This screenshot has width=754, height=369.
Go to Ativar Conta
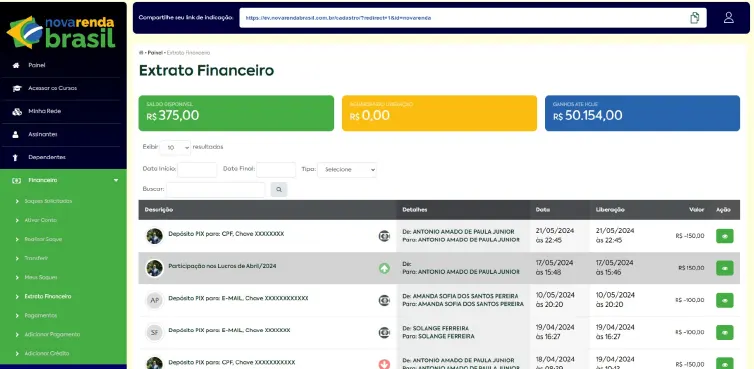coord(40,220)
